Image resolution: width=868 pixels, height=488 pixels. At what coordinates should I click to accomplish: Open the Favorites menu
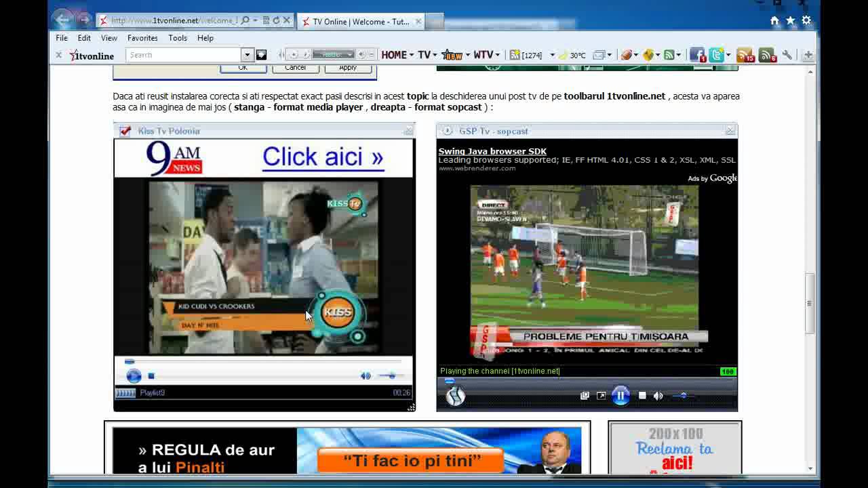click(142, 38)
